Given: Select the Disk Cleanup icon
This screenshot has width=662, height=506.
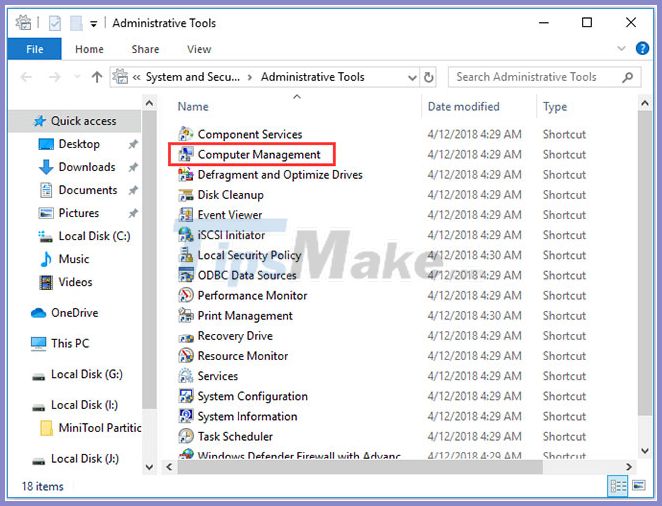Looking at the screenshot, I should [x=186, y=195].
